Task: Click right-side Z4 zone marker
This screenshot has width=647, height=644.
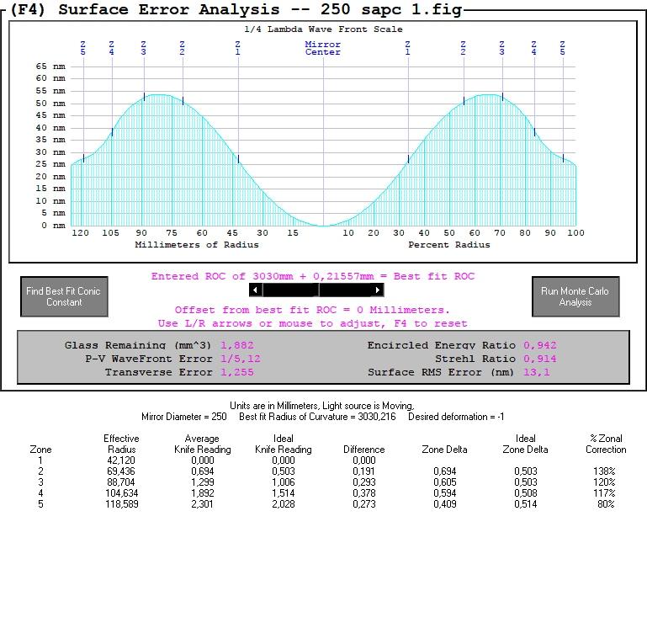Action: [x=533, y=48]
